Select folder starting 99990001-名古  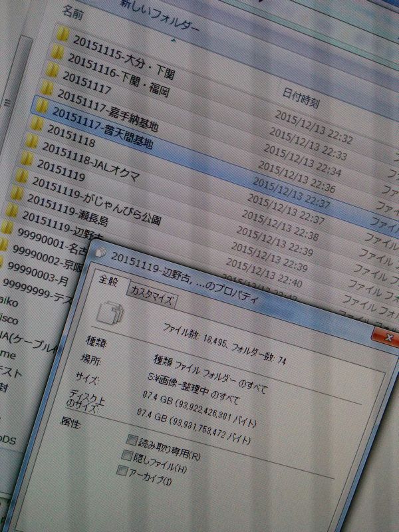pyautogui.click(x=51, y=241)
